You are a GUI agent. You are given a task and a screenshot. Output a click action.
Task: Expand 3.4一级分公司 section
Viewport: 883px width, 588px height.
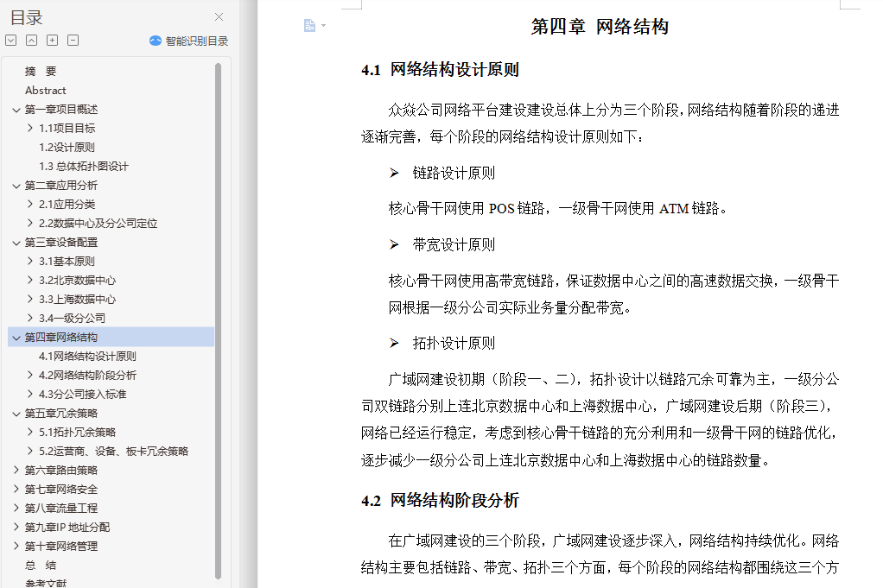[30, 319]
